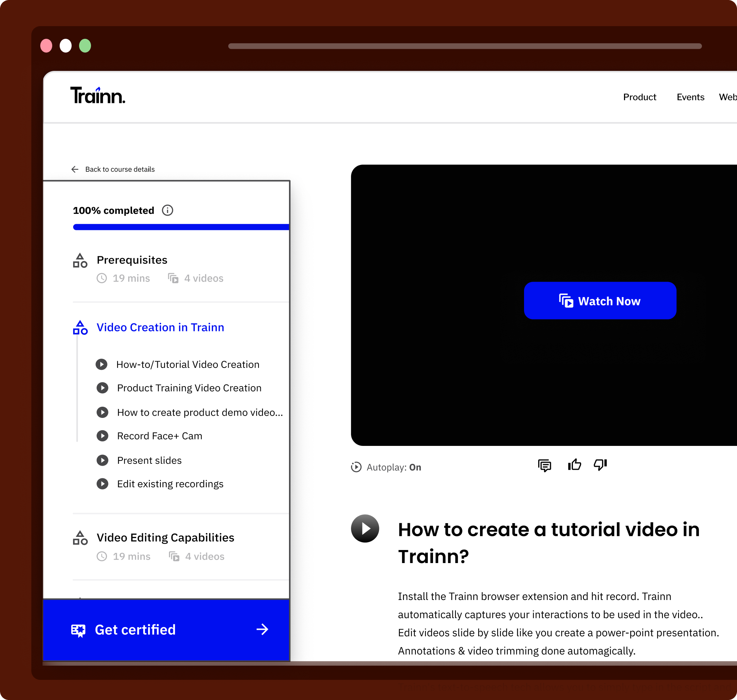Screen dimensions: 737x700
Task: Click the certification badge icon on Get certified
Action: click(79, 630)
